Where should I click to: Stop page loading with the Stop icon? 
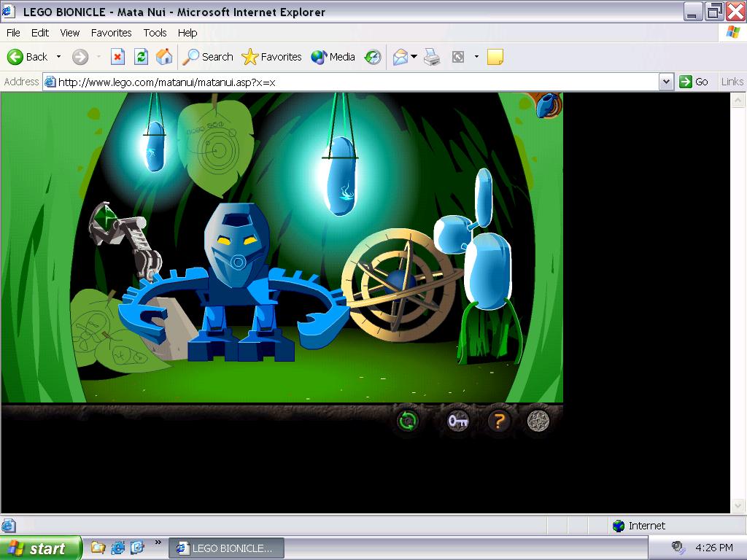tap(117, 57)
